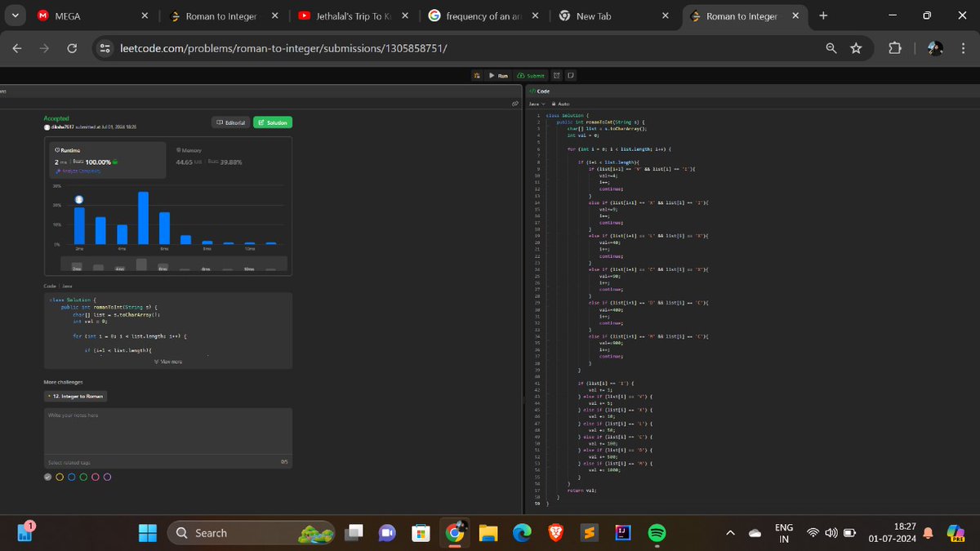Open File Explorer from the taskbar
This screenshot has width=980, height=551.
pos(488,533)
